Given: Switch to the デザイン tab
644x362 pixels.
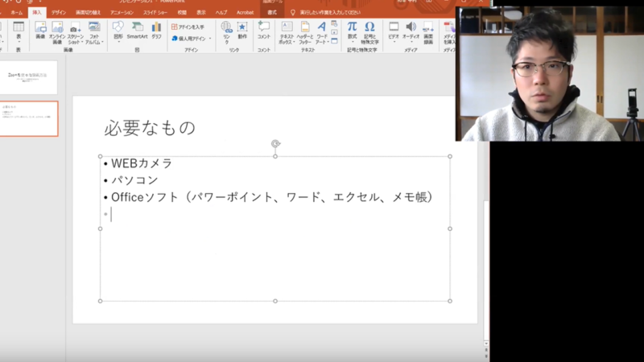Looking at the screenshot, I should [x=59, y=13].
